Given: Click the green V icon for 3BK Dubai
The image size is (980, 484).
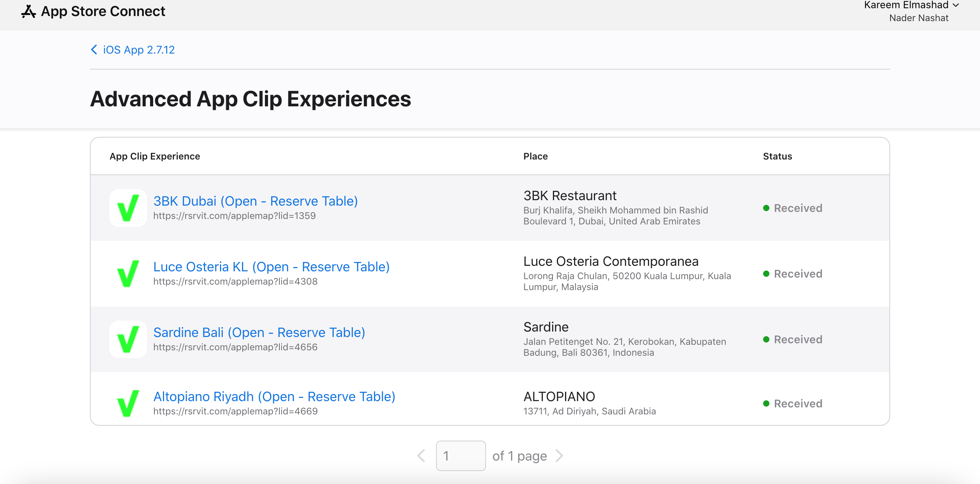Looking at the screenshot, I should coord(128,208).
